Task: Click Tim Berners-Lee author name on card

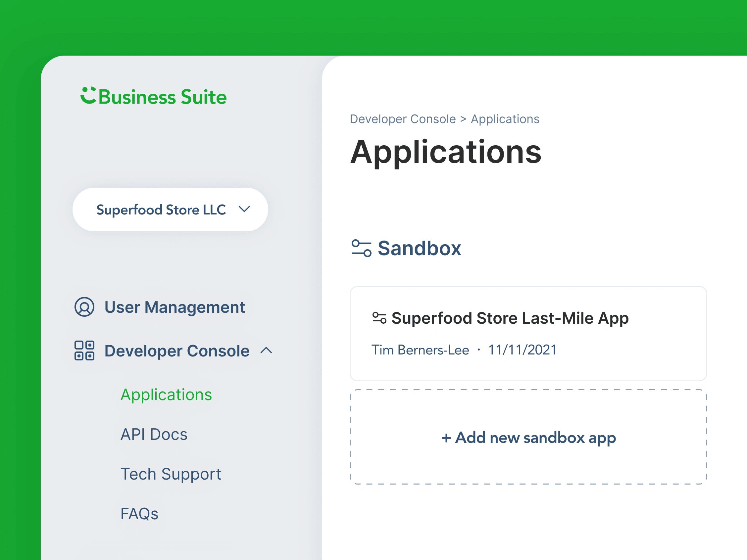Action: click(420, 350)
